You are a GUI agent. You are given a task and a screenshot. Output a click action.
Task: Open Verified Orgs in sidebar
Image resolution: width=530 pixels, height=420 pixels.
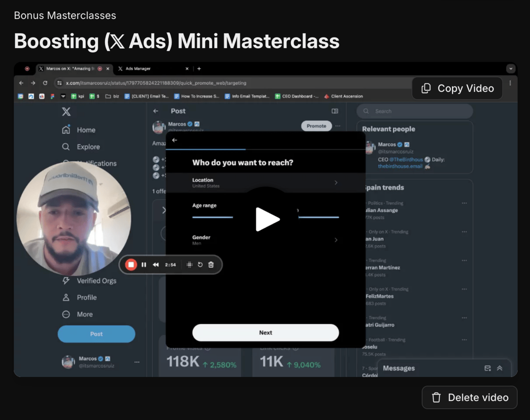click(89, 281)
